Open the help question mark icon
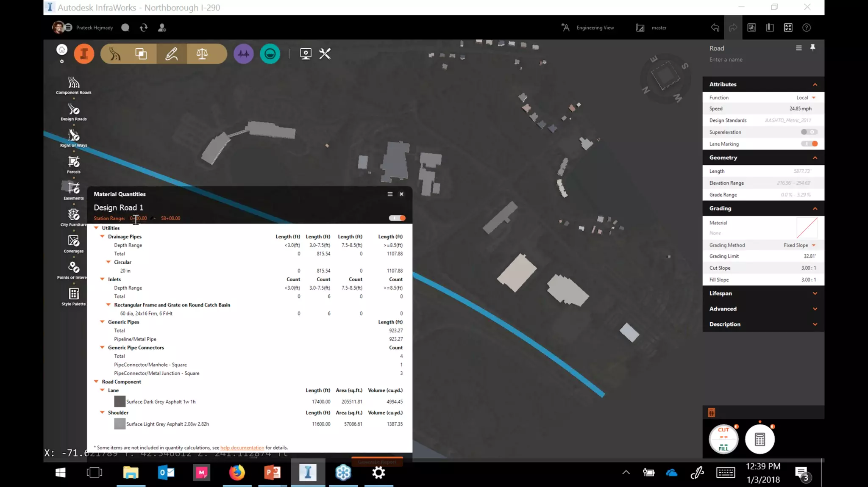 (x=807, y=28)
